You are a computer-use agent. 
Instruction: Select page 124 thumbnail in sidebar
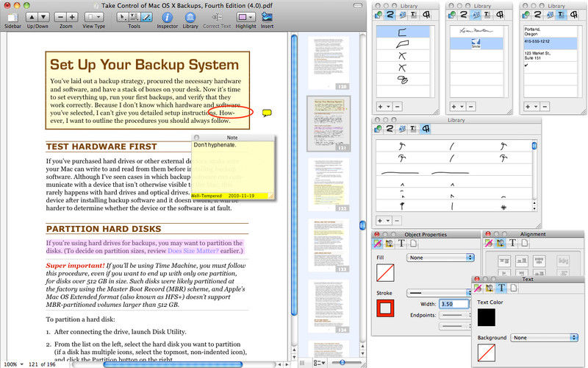point(329,306)
